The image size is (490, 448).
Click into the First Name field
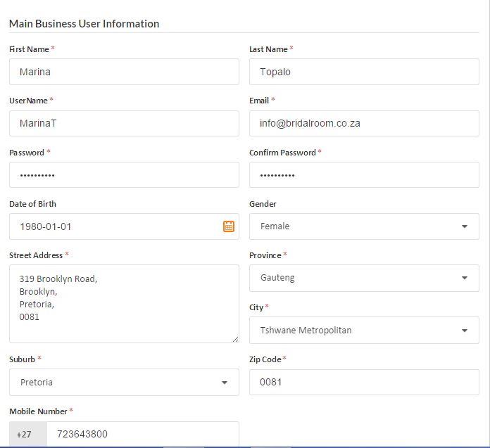tap(124, 72)
